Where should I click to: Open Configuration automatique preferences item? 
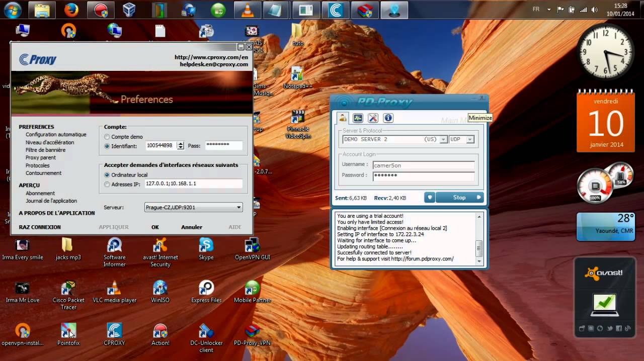(56, 135)
